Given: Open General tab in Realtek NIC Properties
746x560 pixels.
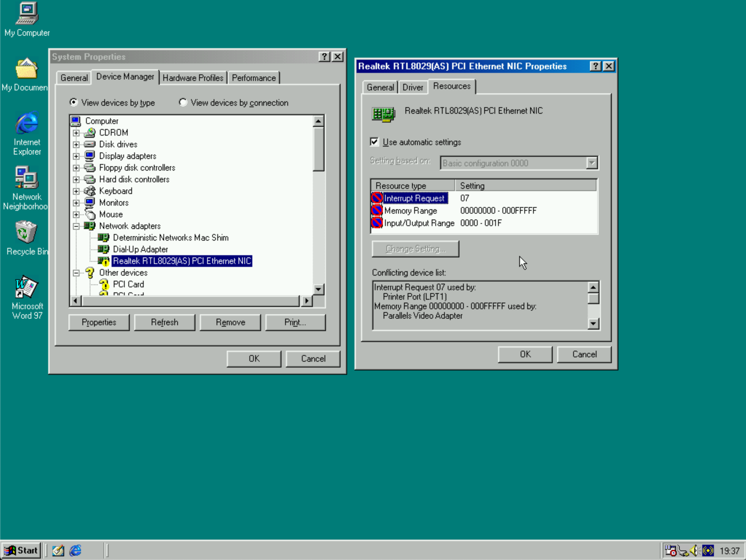Looking at the screenshot, I should (380, 87).
